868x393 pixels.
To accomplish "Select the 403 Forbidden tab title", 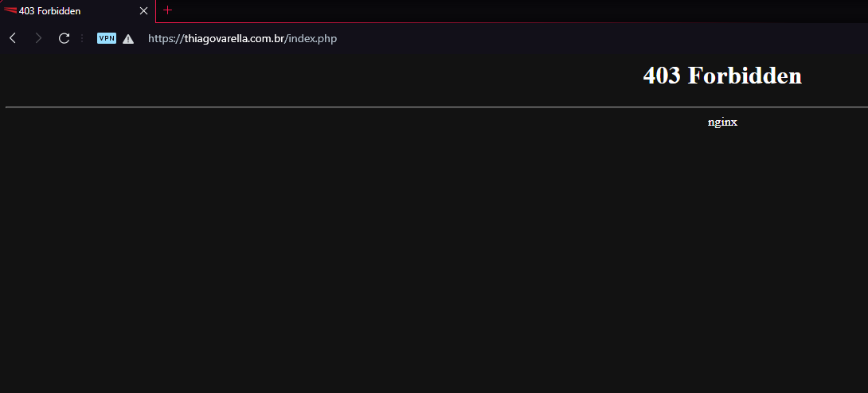I will pyautogui.click(x=50, y=11).
